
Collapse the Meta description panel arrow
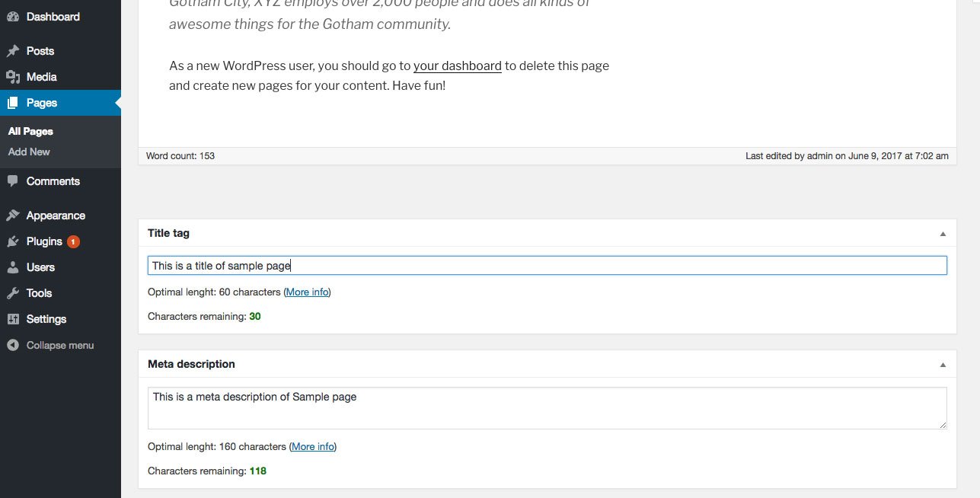point(943,365)
